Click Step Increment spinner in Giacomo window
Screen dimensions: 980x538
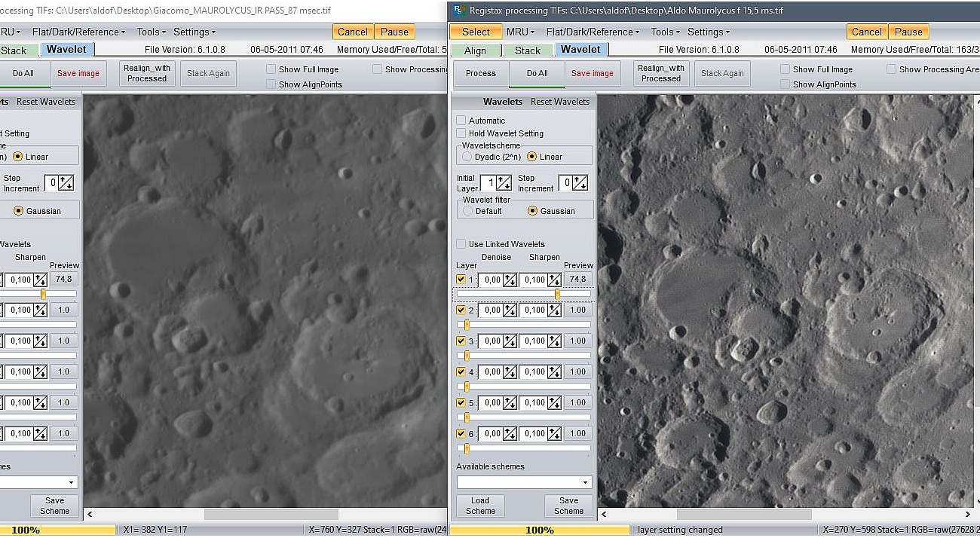(x=66, y=183)
